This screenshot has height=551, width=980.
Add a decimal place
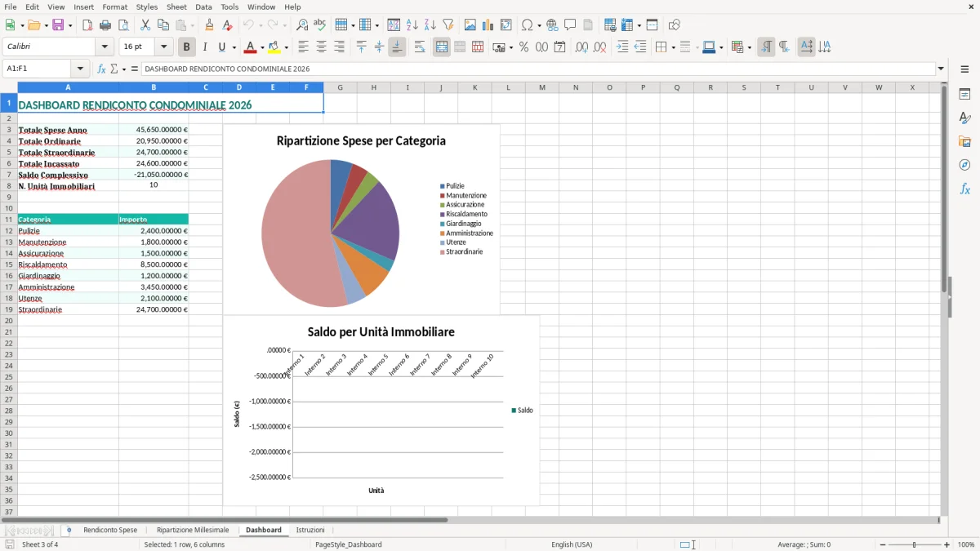(581, 47)
